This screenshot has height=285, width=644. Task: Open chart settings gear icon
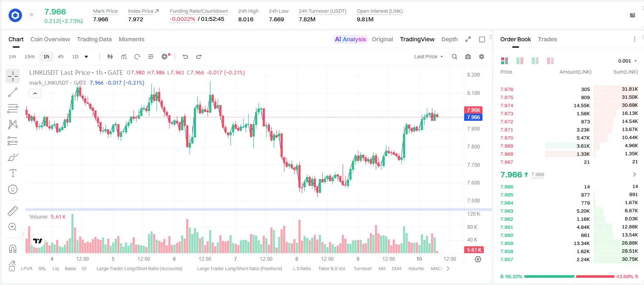point(482,57)
